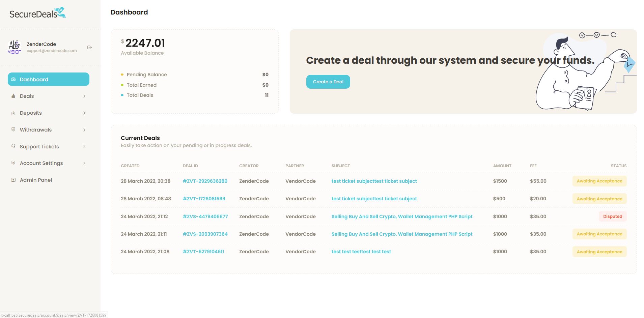Open deal #ZVT-2929636286

click(x=205, y=181)
